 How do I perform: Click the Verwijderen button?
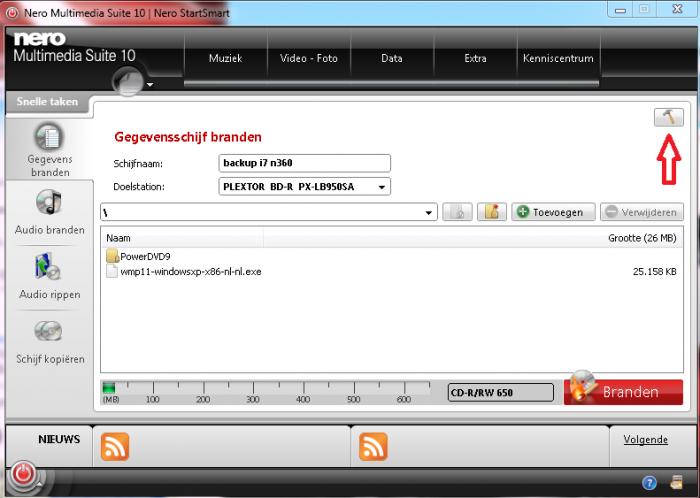642,212
